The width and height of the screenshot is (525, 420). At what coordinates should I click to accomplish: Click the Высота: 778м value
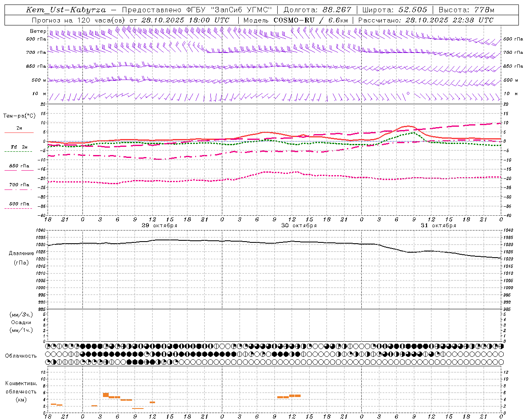coord(466,10)
